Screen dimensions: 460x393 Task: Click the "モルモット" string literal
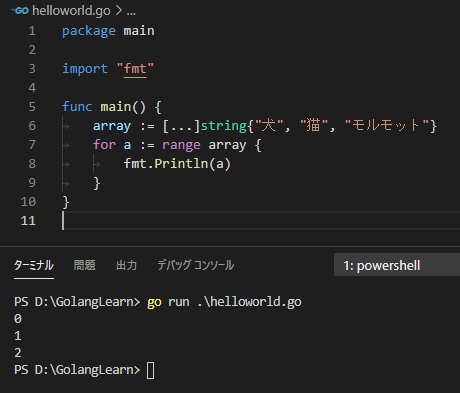tap(387, 126)
